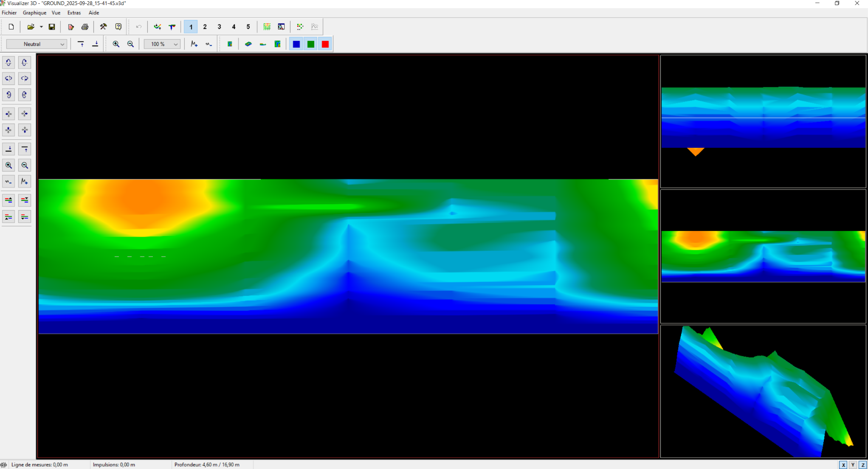Viewport: 868px width, 469px height.
Task: Click the grid display icon
Action: [x=267, y=27]
